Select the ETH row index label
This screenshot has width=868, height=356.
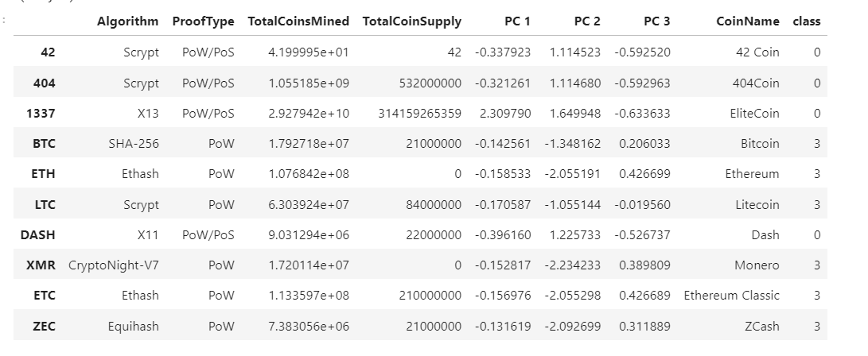43,174
